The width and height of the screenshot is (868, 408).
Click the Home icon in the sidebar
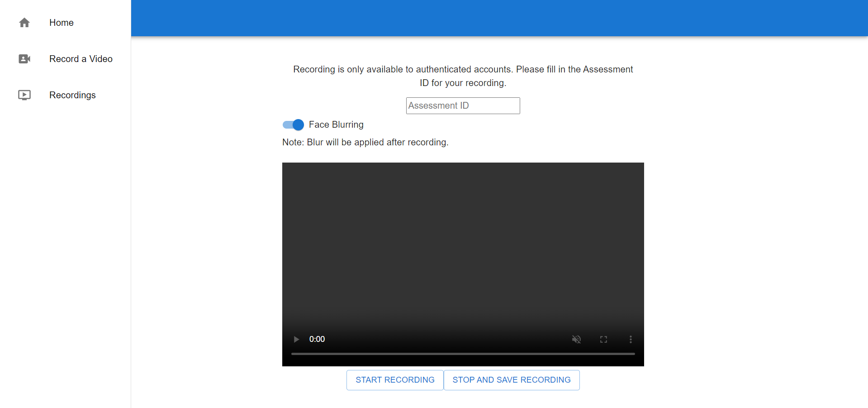coord(24,23)
